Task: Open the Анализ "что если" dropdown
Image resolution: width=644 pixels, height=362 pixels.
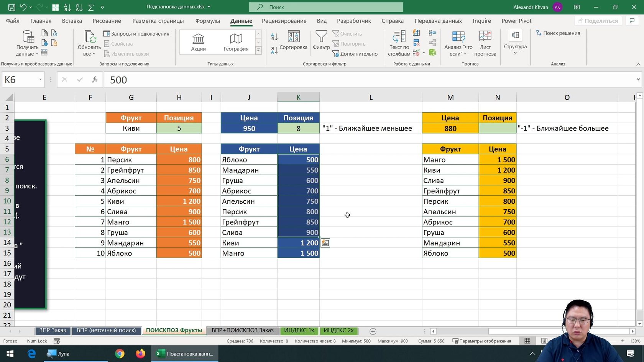Action: click(x=458, y=43)
